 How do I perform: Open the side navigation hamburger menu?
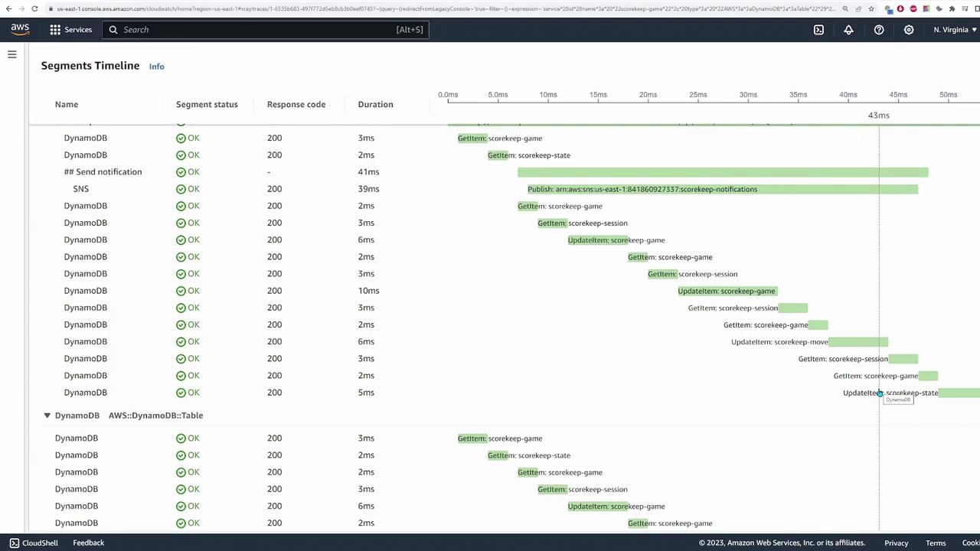click(12, 54)
